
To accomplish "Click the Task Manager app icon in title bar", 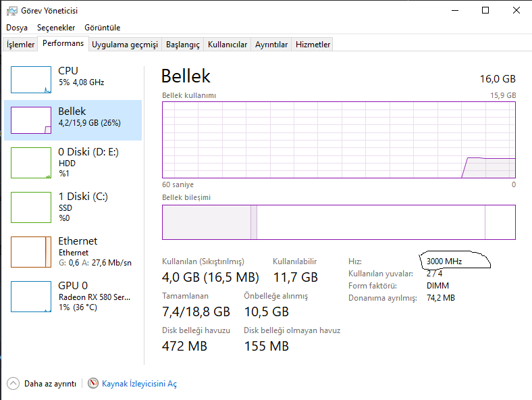I will [x=11, y=10].
